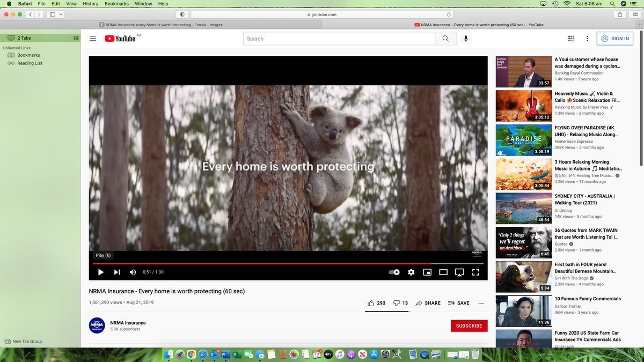Viewport: 644px width, 362px height.
Task: Open the Youi customer cyclone video thumbnail
Action: (524, 72)
